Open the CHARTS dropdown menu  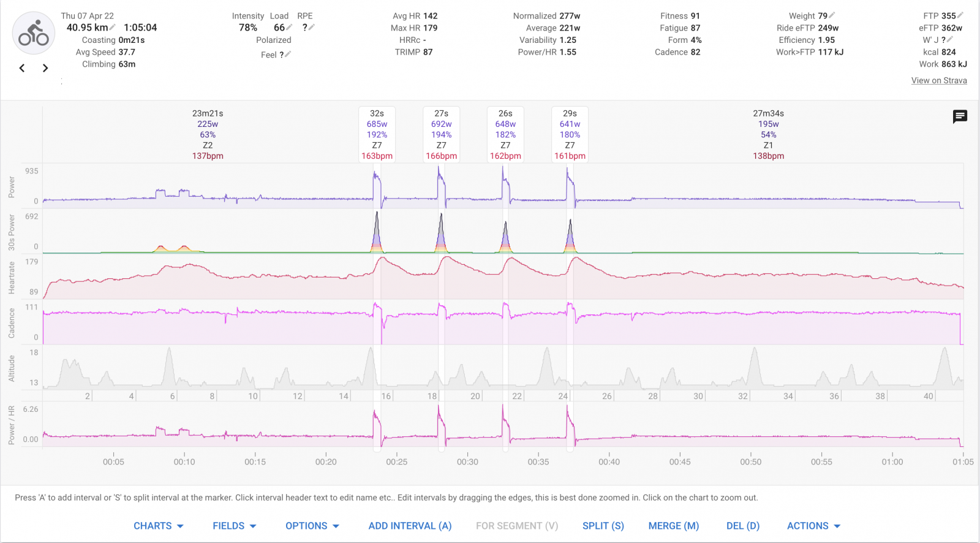pos(159,526)
